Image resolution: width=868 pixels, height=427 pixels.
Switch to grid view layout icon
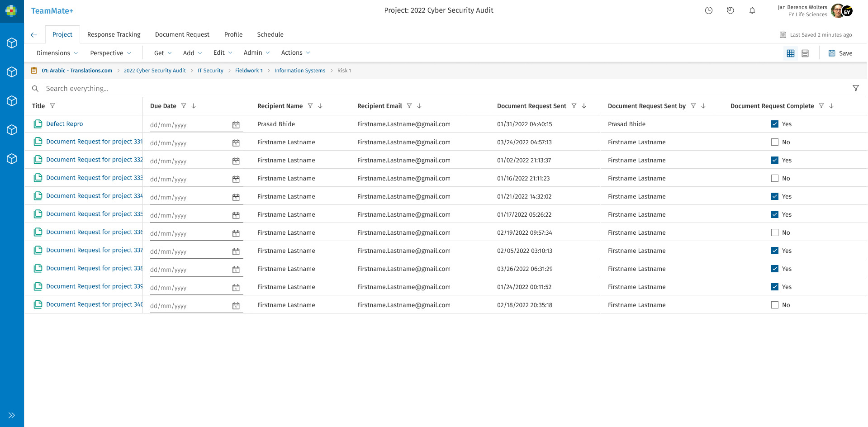(x=790, y=53)
